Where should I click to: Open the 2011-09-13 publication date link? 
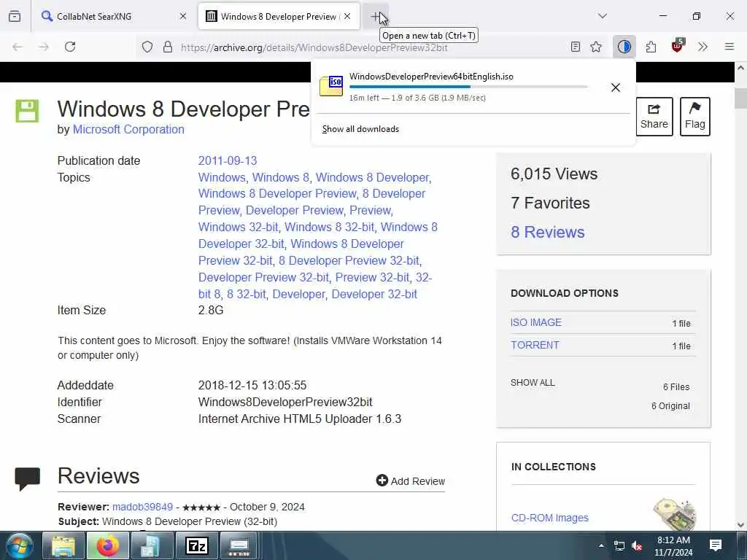click(x=228, y=160)
